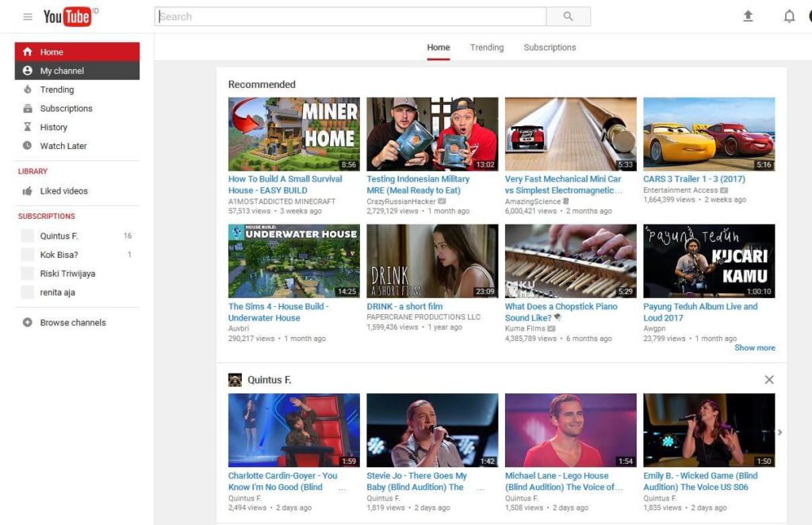The height and width of the screenshot is (525, 812).
Task: Open Miner Home Minecraft video thumbnail
Action: coord(293,134)
